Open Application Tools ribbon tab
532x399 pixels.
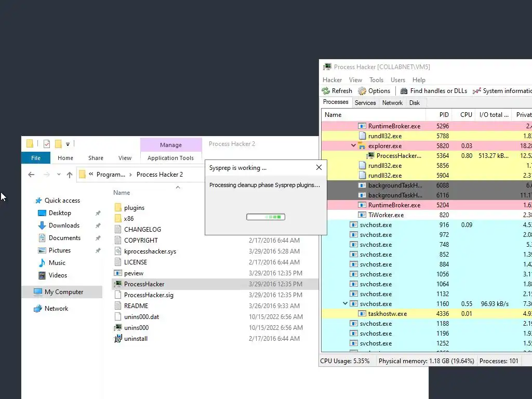[x=170, y=158]
